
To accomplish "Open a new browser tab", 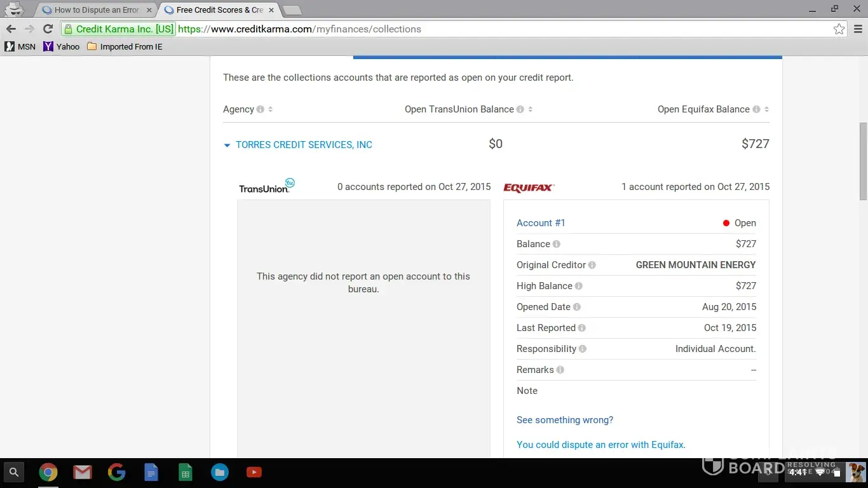I will click(292, 10).
